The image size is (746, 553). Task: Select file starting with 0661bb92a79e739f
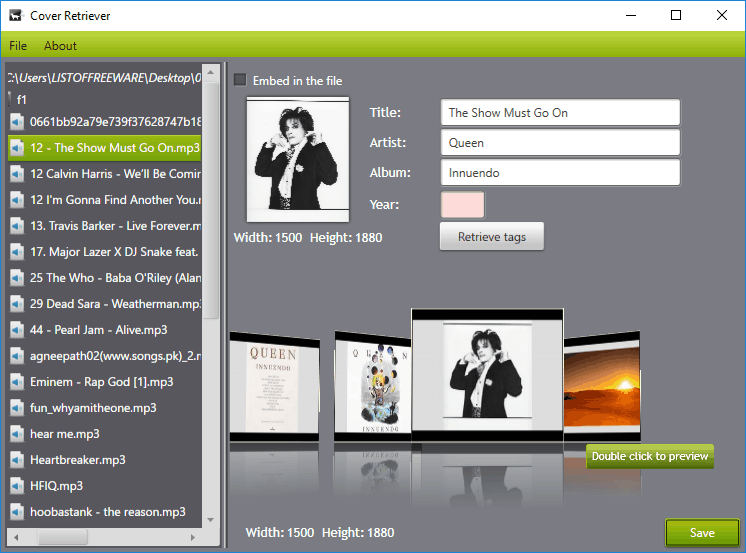coord(104,122)
